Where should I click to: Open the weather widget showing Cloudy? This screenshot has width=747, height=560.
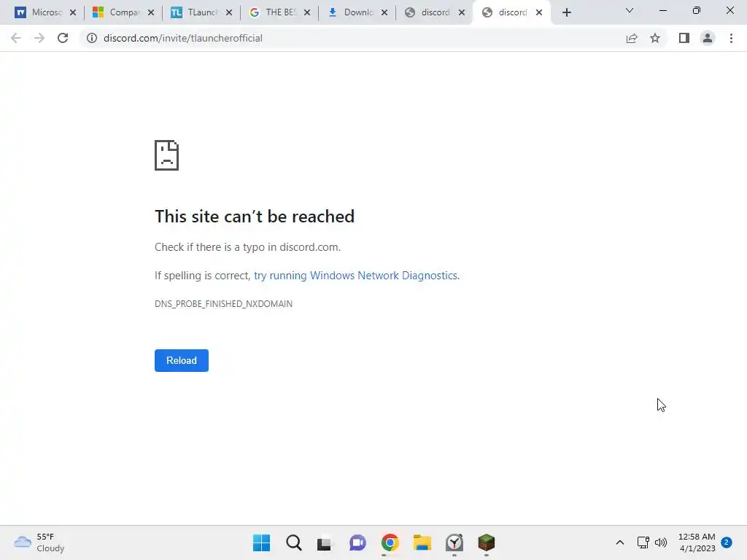[x=39, y=542]
